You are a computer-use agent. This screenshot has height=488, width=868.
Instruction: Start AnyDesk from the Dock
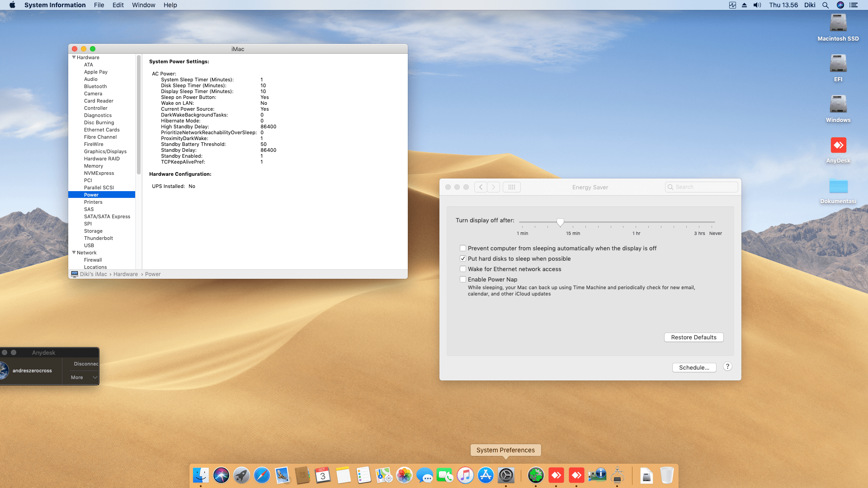pos(556,475)
